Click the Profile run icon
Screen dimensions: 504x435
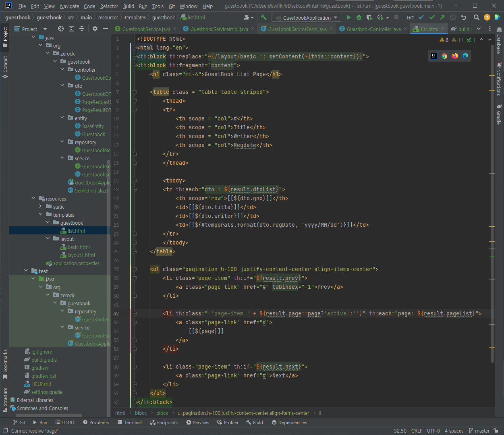380,17
